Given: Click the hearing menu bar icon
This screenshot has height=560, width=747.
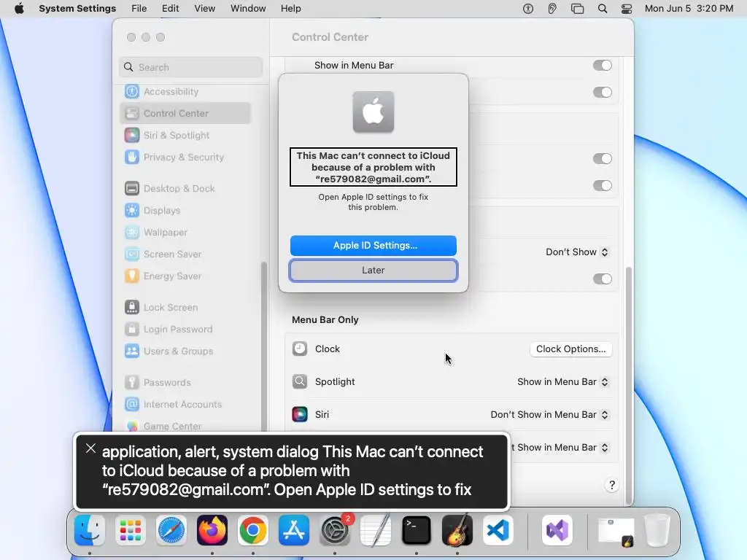Looking at the screenshot, I should 552,9.
